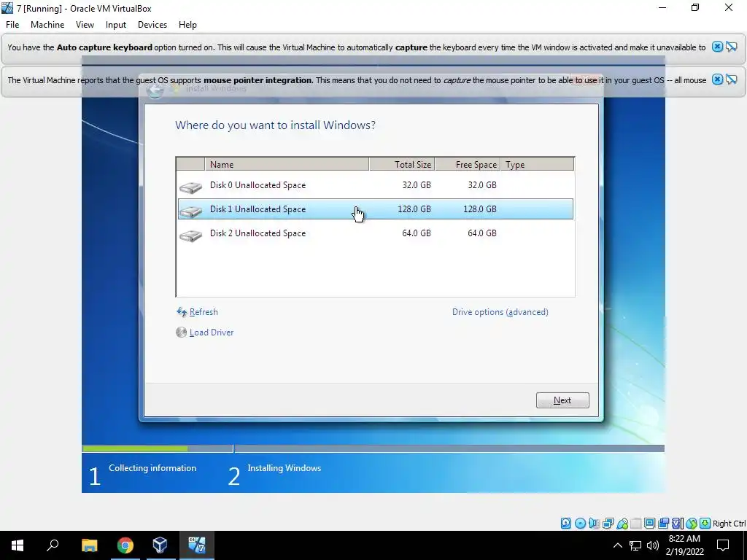This screenshot has width=747, height=560.
Task: Click the Total Size column header
Action: [402, 164]
